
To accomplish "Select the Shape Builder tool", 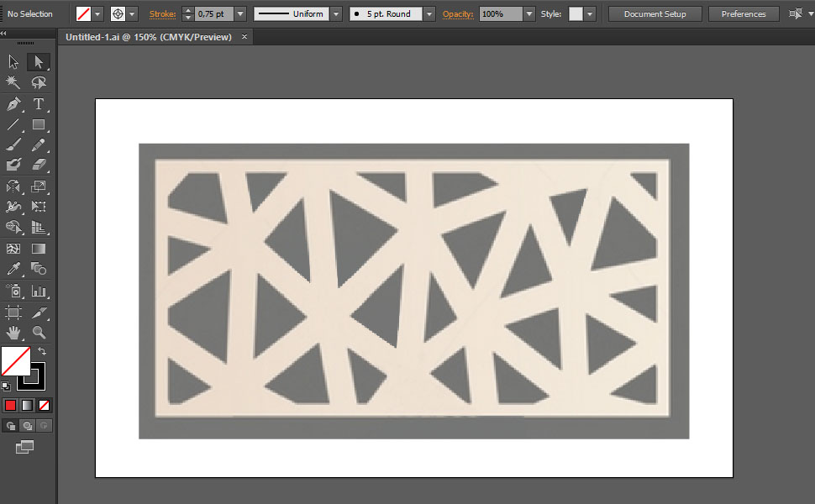I will tap(13, 227).
